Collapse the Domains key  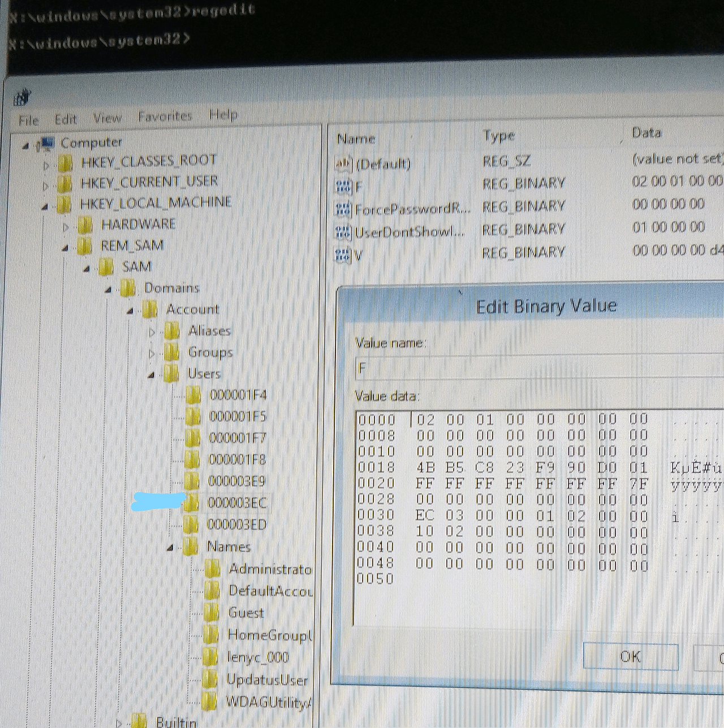108,290
